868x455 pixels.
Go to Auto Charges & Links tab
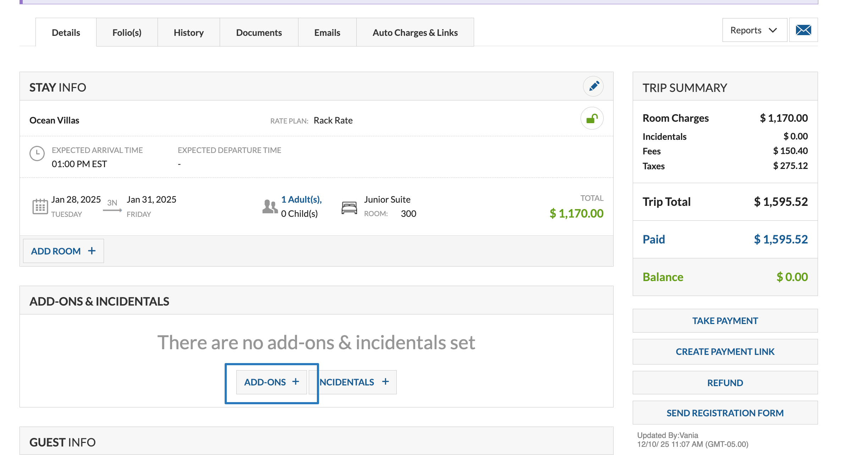point(415,33)
